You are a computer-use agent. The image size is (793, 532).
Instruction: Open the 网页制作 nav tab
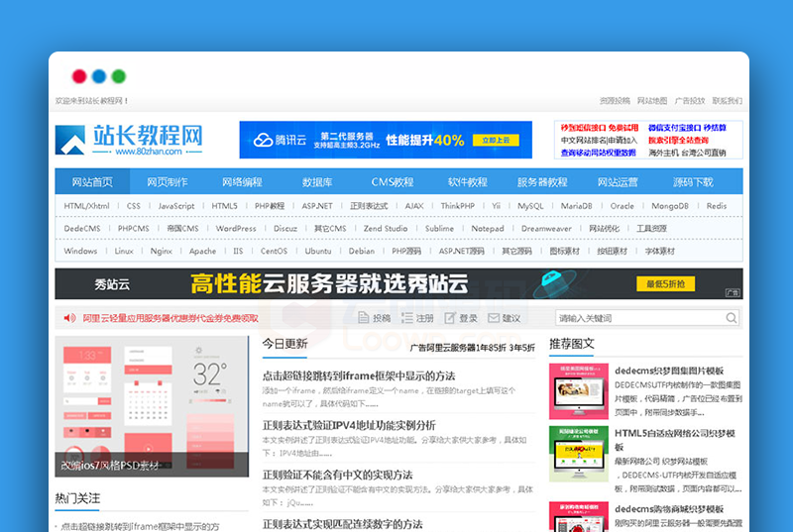click(x=168, y=182)
